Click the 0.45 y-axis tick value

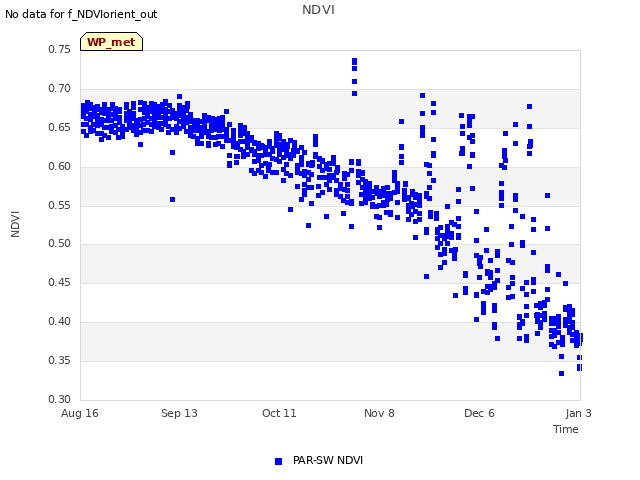(60, 282)
